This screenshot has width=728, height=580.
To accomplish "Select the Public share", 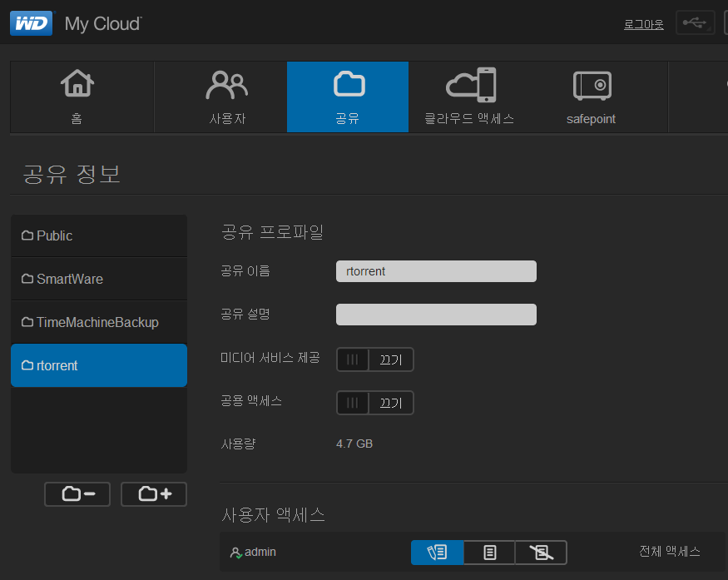I will (98, 236).
